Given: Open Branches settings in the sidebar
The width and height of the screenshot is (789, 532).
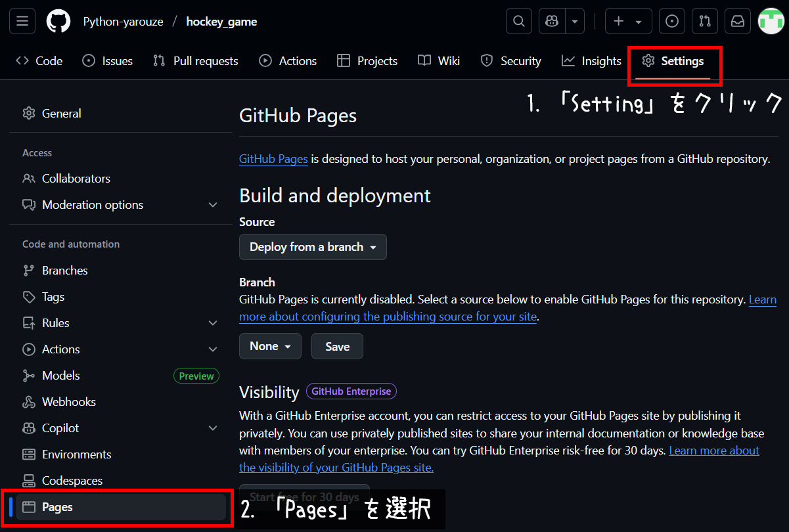Looking at the screenshot, I should point(121,271).
